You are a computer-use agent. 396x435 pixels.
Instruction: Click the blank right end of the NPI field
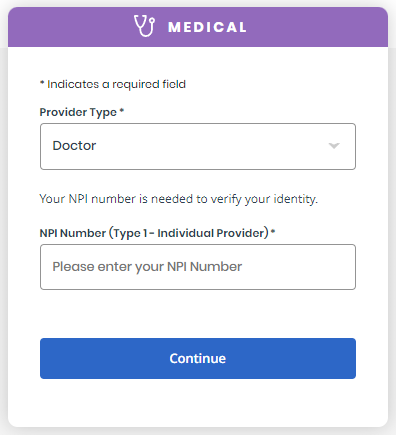[x=300, y=267]
